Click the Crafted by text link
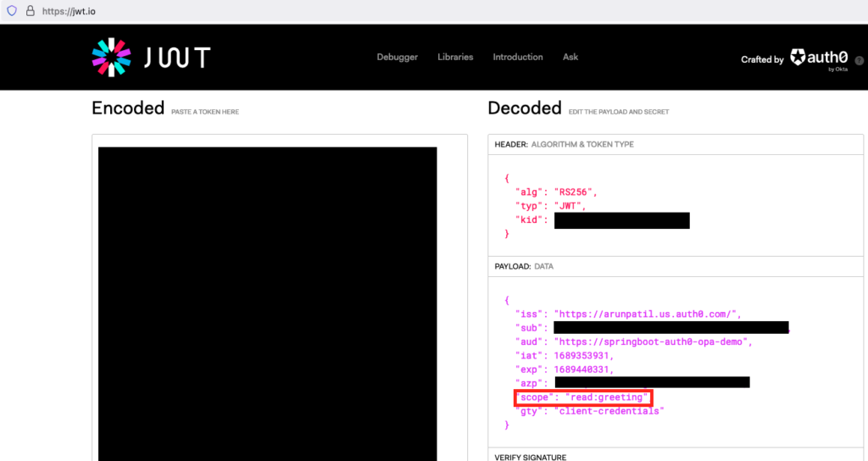Screen dimensions: 868x461 pos(762,59)
